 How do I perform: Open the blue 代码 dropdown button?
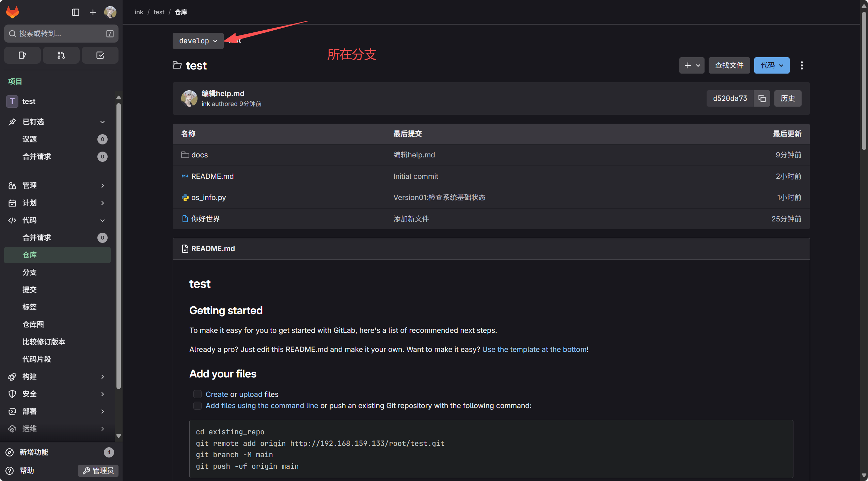tap(772, 65)
